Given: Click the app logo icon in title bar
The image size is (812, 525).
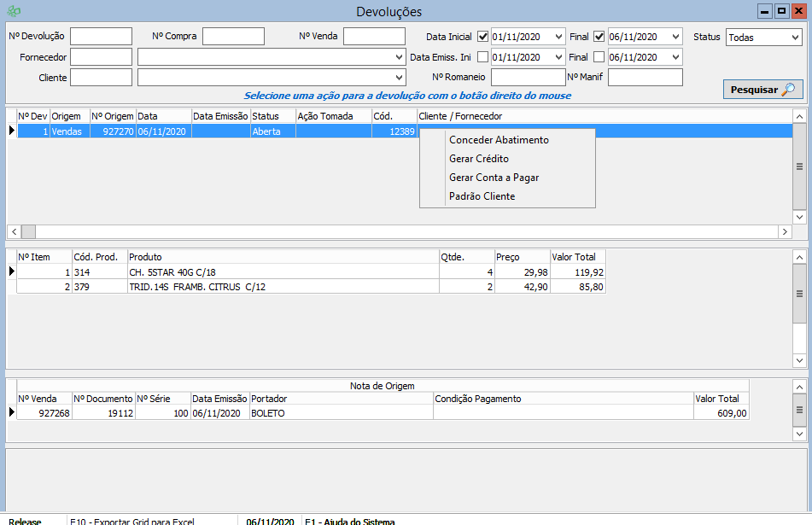Looking at the screenshot, I should click(x=13, y=11).
